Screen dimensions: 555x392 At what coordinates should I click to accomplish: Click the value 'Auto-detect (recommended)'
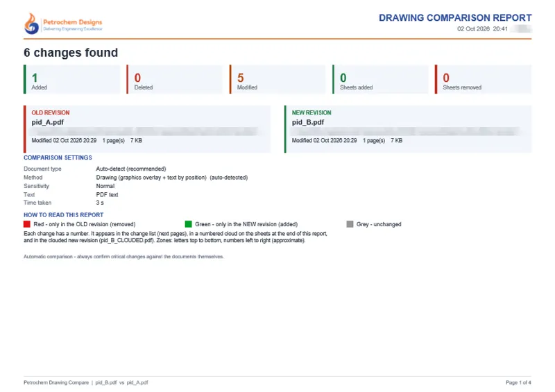click(x=131, y=169)
